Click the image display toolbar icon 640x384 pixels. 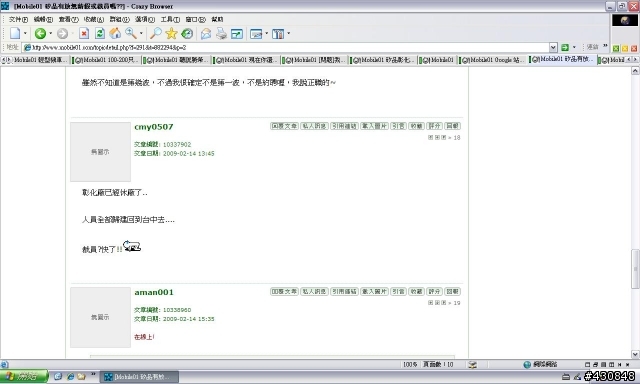point(256,33)
